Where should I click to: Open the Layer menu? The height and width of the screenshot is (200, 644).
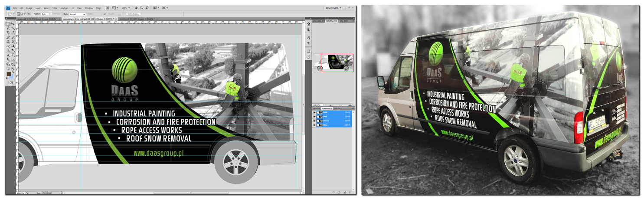[x=38, y=8]
